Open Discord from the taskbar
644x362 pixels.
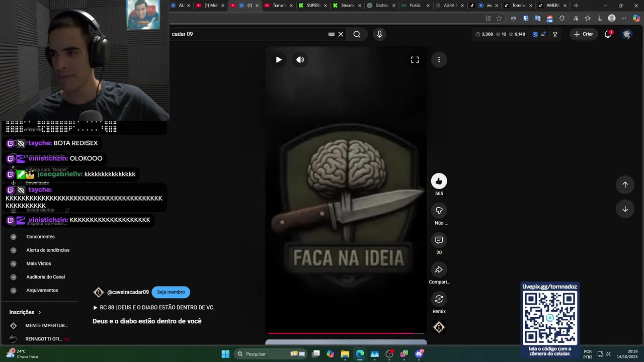(x=419, y=354)
